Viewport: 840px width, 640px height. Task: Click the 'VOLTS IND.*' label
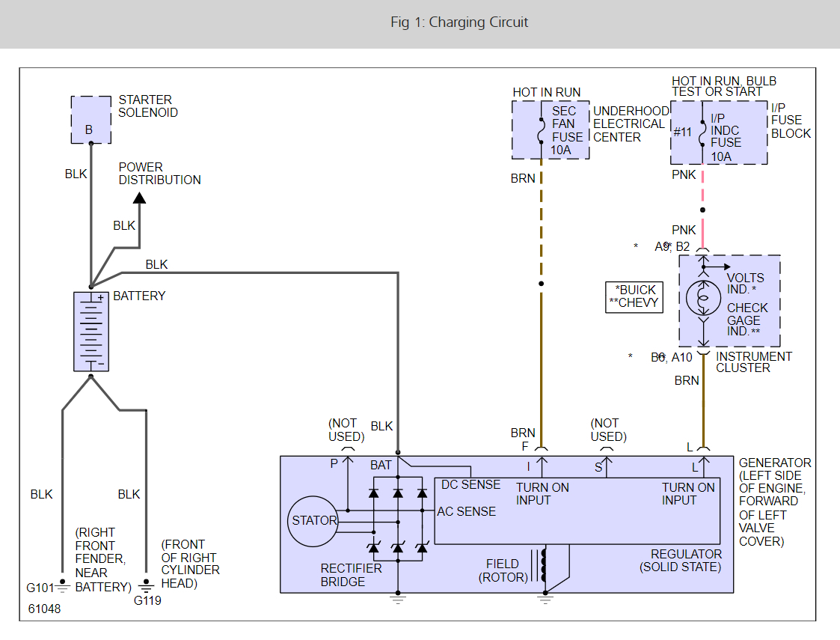tap(745, 284)
